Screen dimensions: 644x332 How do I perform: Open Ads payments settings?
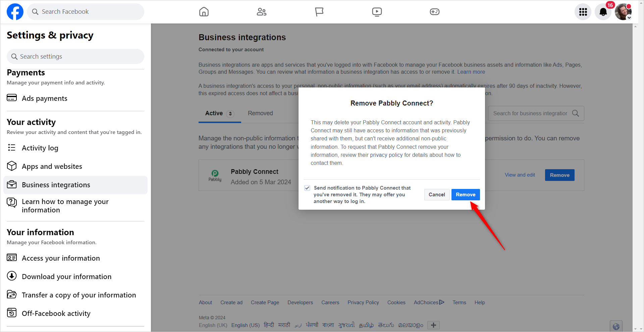[x=75, y=98]
